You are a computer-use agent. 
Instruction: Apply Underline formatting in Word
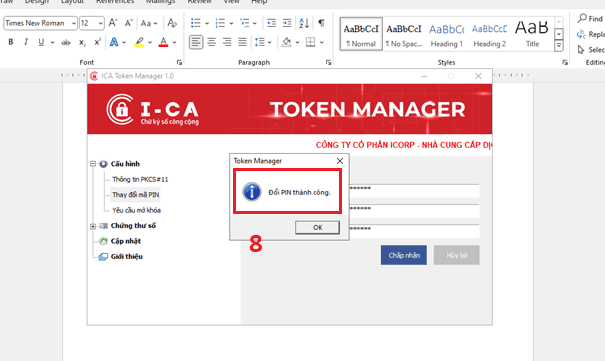coord(41,42)
